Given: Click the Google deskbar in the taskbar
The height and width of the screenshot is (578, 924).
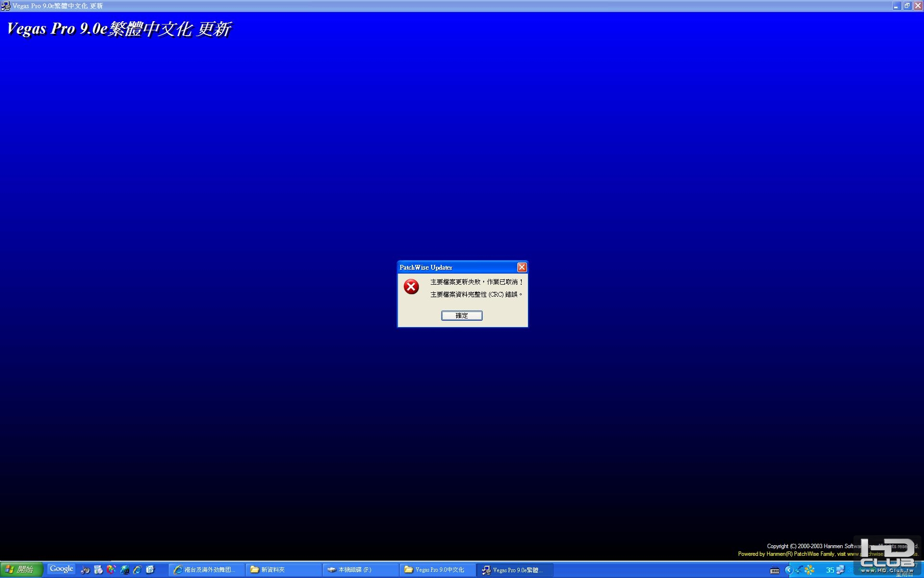Looking at the screenshot, I should [x=62, y=569].
